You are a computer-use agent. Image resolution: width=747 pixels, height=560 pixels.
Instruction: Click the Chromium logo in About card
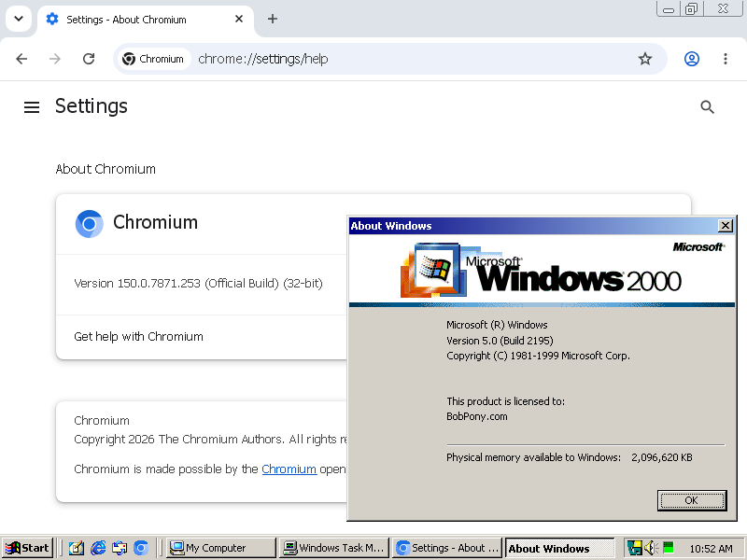pos(89,224)
